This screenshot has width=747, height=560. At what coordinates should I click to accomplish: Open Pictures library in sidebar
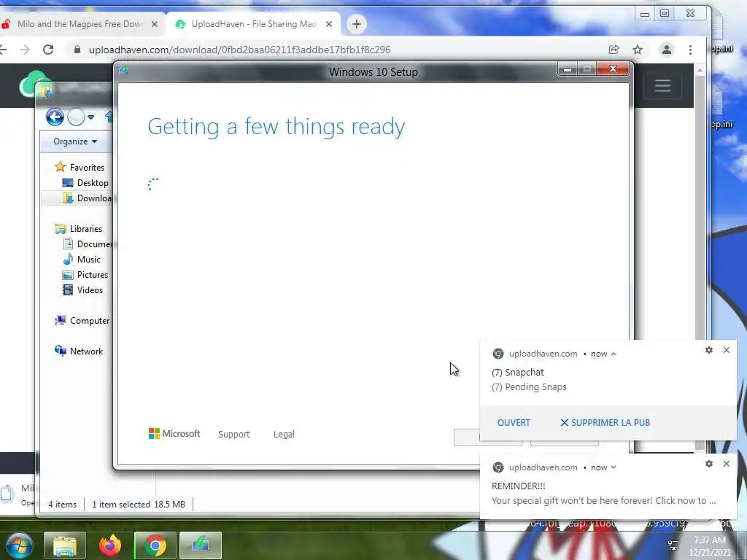[x=85, y=275]
